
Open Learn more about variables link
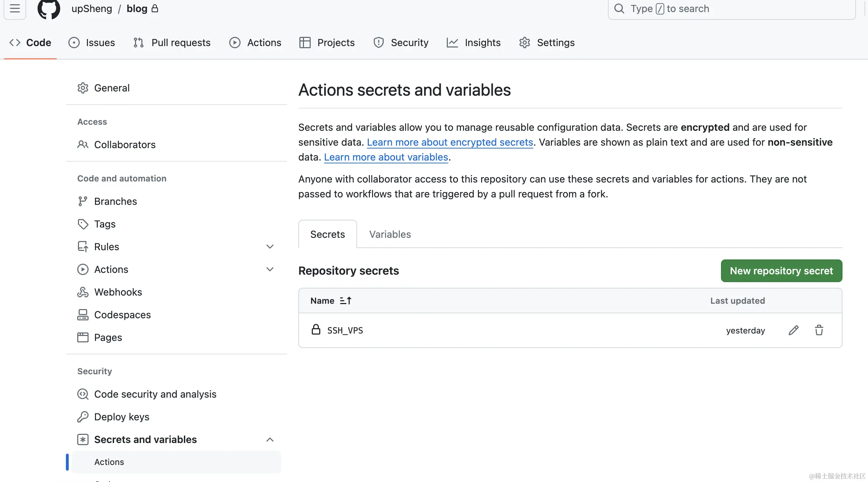(386, 157)
